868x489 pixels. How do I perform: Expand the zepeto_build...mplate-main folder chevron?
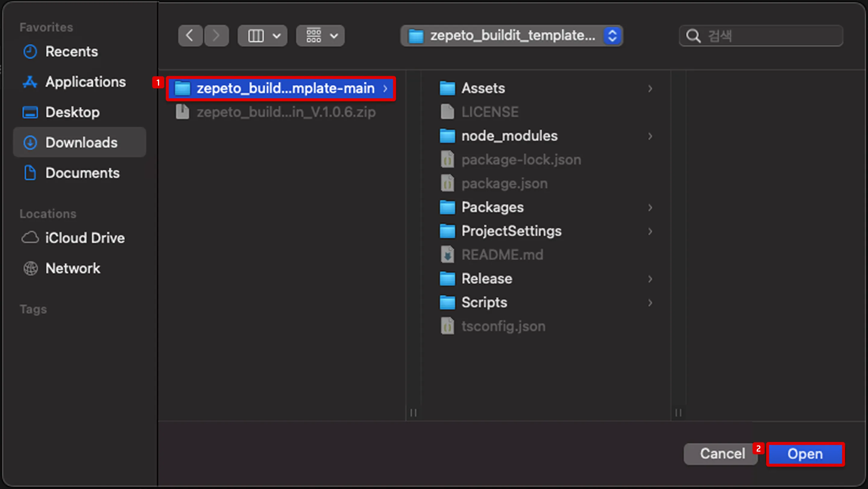pos(385,89)
